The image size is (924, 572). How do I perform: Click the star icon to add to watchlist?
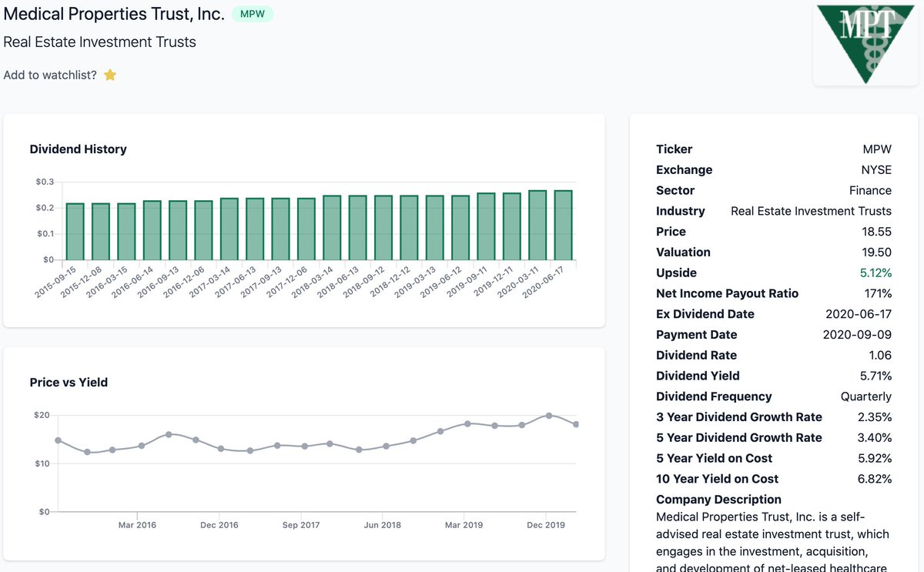[110, 75]
